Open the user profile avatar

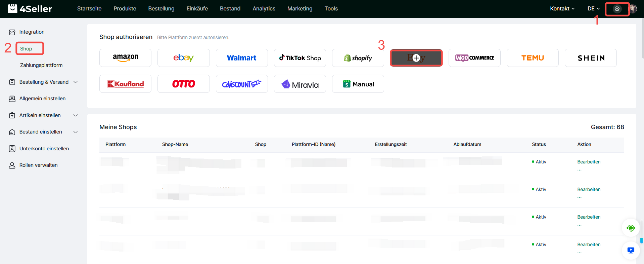633,9
